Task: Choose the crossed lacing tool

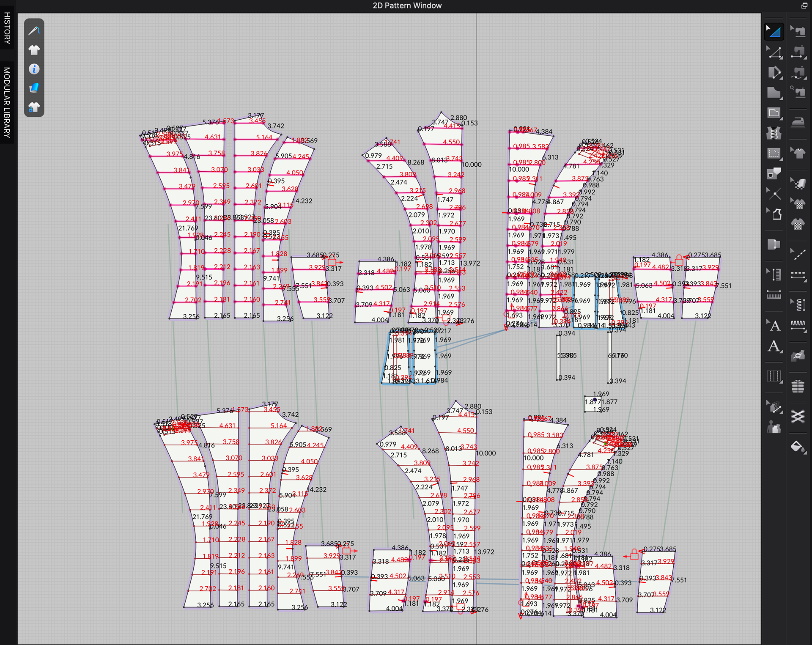Action: [798, 417]
